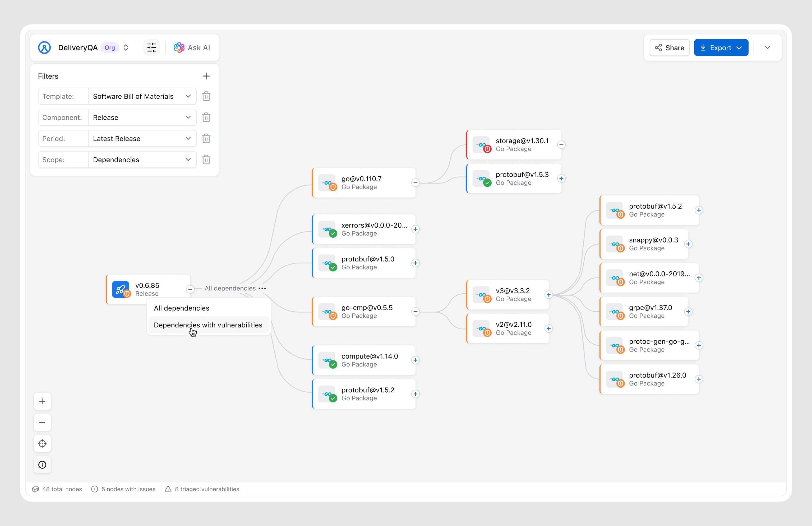Image resolution: width=812 pixels, height=526 pixels.
Task: Open the Component Release dropdown
Action: [x=142, y=118]
